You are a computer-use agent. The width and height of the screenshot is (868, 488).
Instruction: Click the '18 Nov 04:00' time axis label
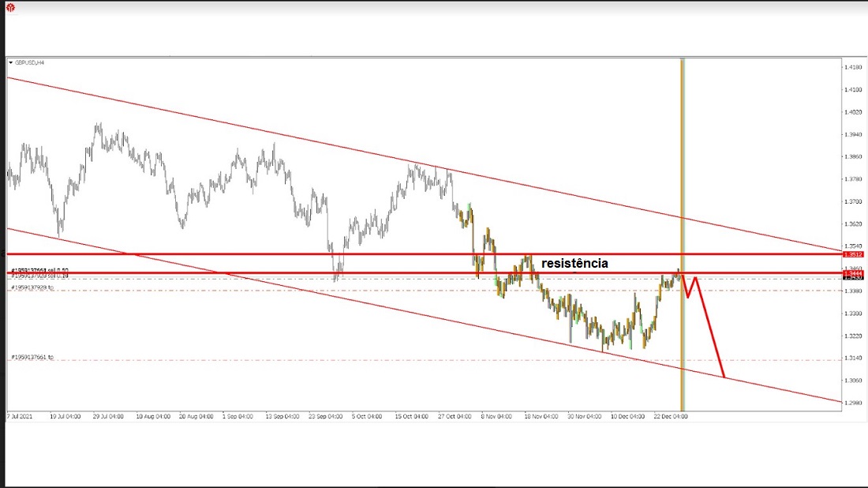[541, 416]
